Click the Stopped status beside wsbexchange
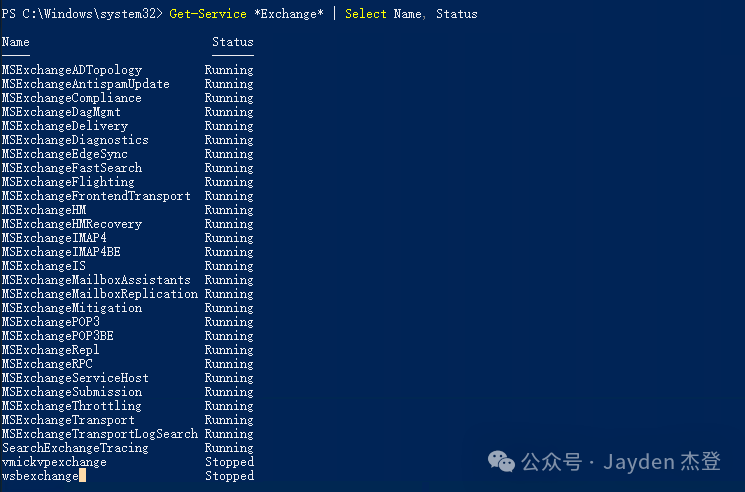This screenshot has height=492, width=745. pyautogui.click(x=229, y=476)
